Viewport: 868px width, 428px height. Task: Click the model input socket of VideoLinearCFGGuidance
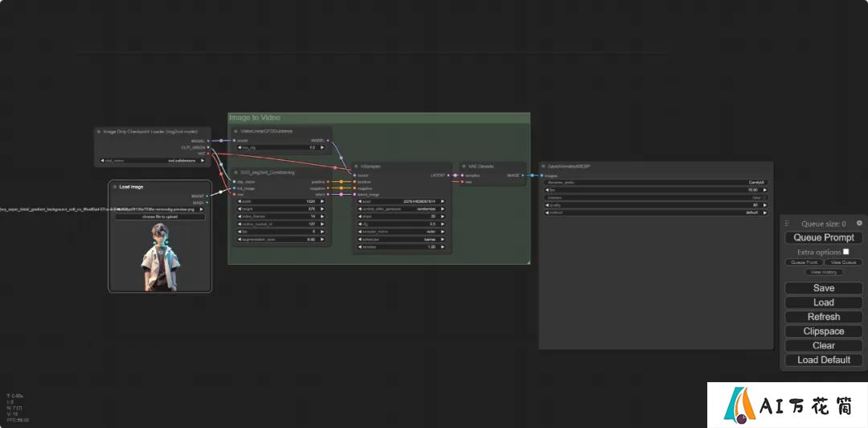(235, 141)
